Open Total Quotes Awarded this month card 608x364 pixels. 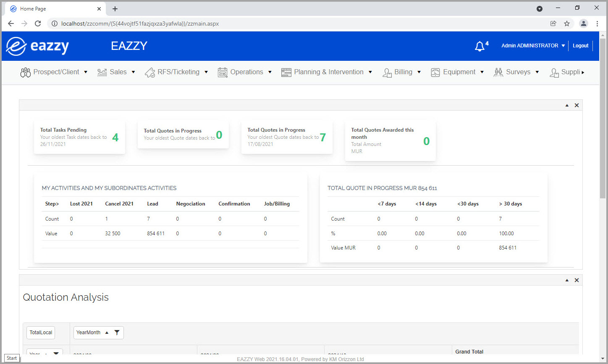[390, 140]
